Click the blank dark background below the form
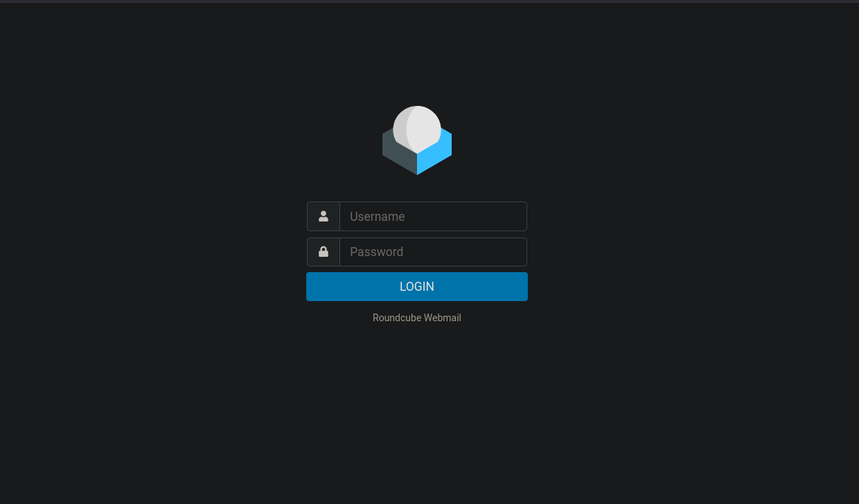859x504 pixels. [417, 415]
